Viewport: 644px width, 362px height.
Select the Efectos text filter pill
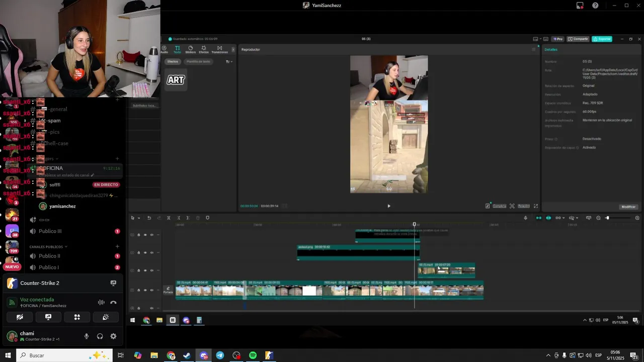[173, 61]
